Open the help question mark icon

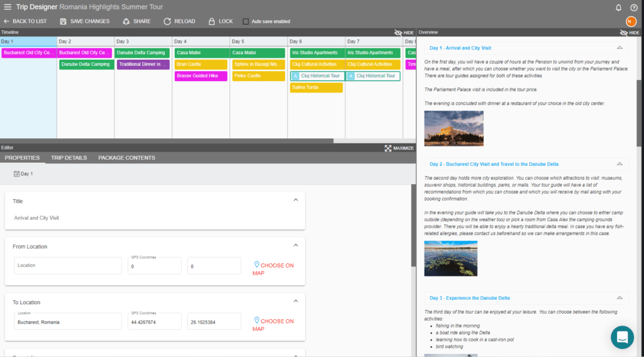(634, 8)
